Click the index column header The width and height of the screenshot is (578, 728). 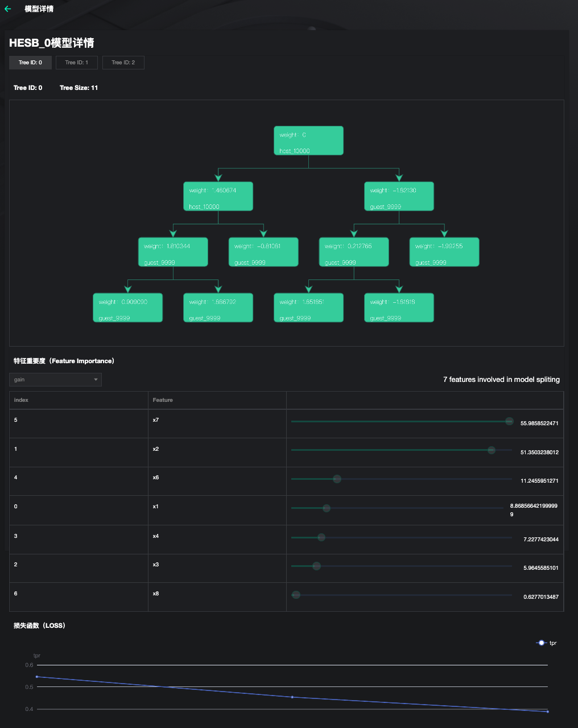[x=21, y=400]
